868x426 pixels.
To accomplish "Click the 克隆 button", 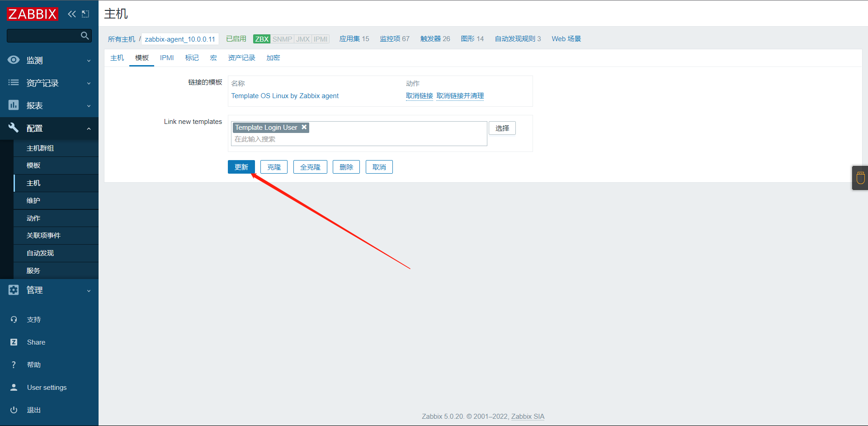I will click(x=274, y=167).
